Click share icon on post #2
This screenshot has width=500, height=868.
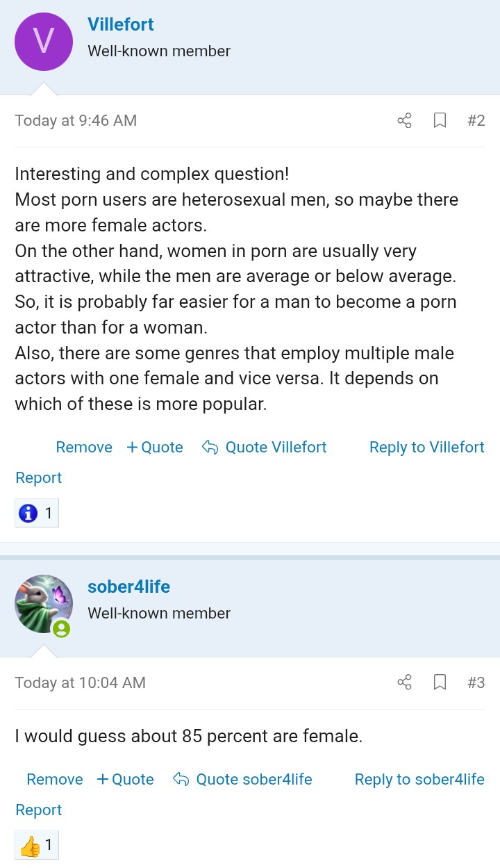point(404,121)
